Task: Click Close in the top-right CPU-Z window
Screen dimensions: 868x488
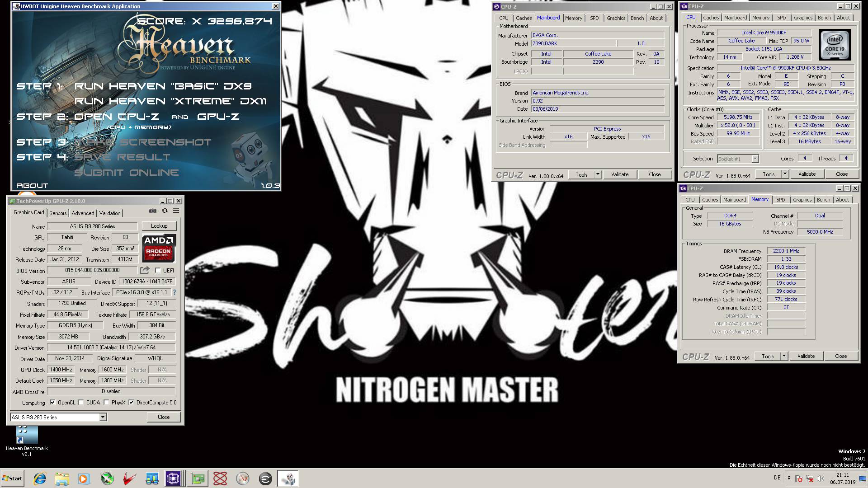Action: pyautogui.click(x=842, y=174)
